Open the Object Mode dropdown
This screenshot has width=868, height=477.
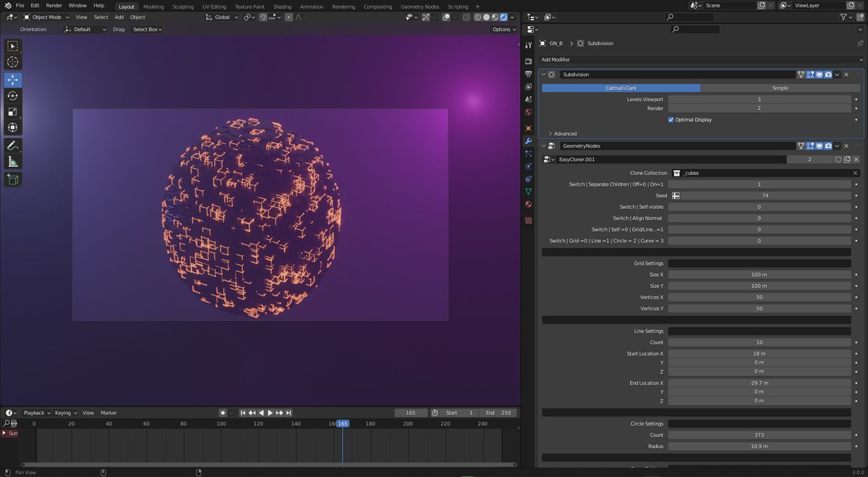tap(46, 17)
